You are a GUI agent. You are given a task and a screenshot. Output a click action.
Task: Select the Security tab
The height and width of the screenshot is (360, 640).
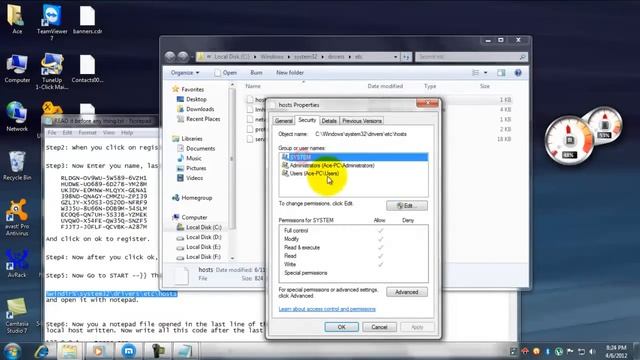[x=307, y=120]
